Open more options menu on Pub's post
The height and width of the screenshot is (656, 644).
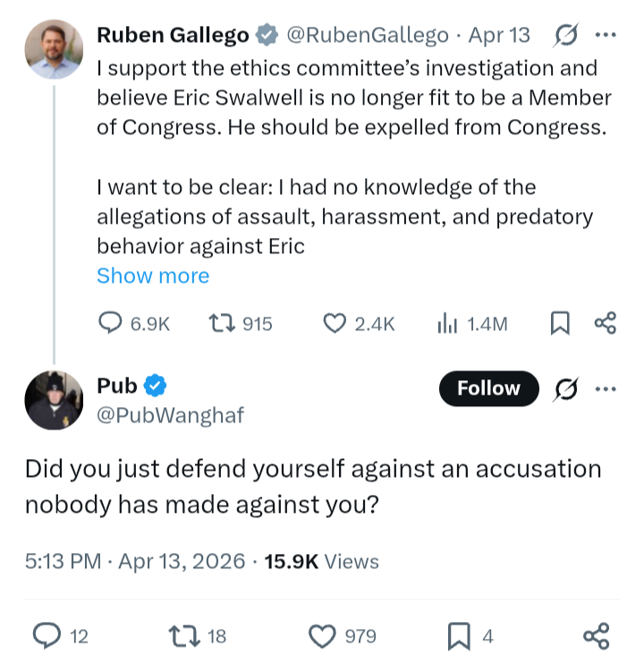pos(606,388)
